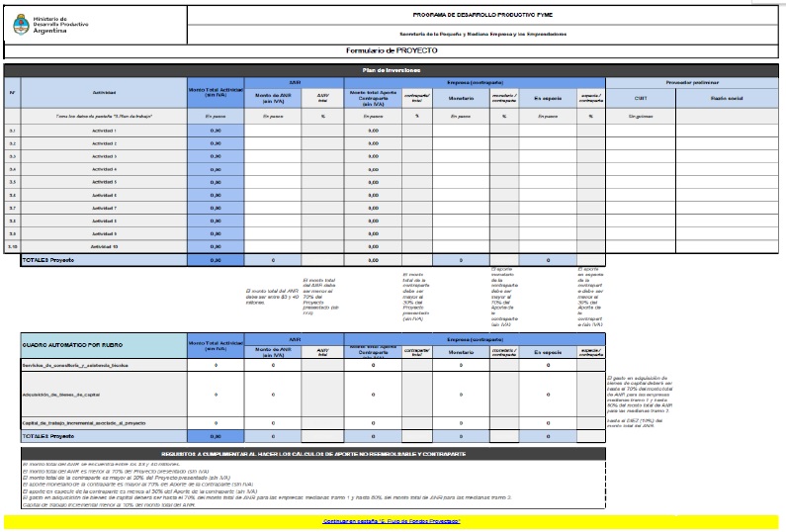Click the 'CUIT' column header
This screenshot has height=532, width=786.
[640, 98]
